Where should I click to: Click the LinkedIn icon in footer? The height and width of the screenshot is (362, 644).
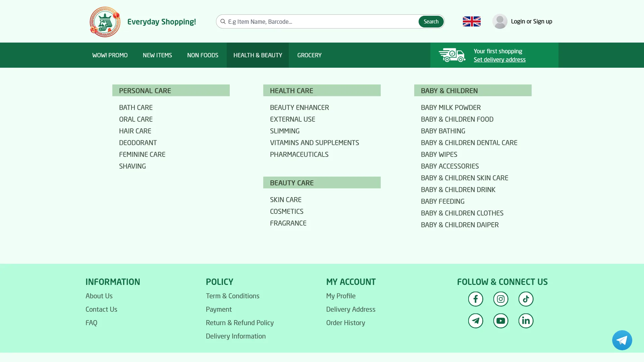[526, 321]
